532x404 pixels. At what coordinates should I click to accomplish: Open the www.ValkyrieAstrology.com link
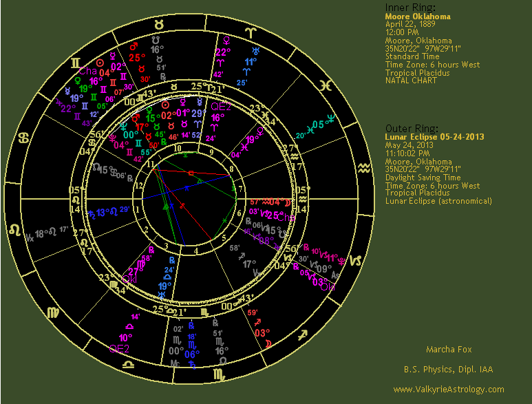tap(448, 390)
